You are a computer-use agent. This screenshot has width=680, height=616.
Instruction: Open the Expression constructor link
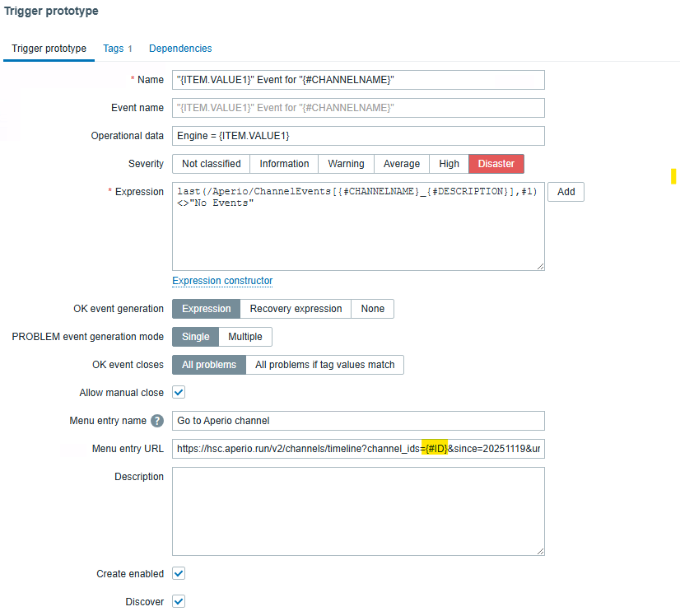[x=222, y=281]
